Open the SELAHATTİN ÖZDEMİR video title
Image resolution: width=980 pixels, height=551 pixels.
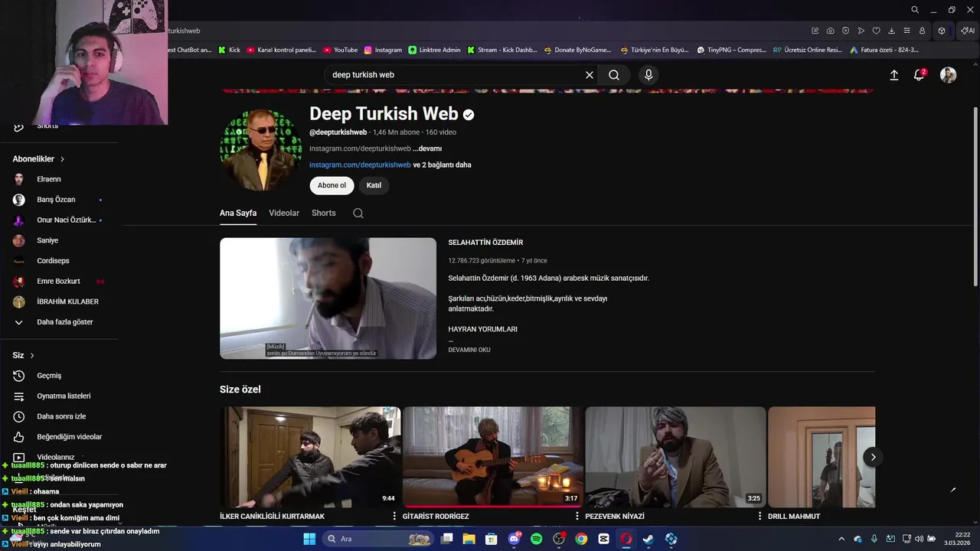[485, 243]
